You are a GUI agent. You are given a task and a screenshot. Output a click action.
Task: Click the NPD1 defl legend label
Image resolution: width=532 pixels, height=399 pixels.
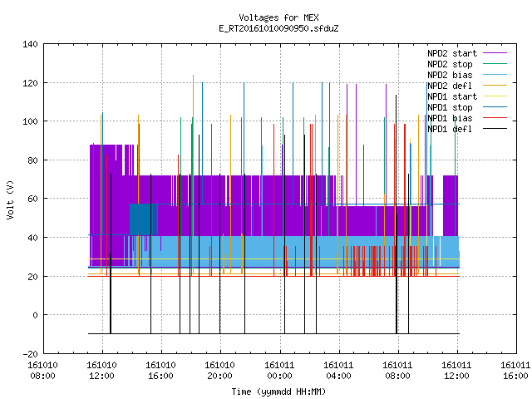pyautogui.click(x=450, y=130)
